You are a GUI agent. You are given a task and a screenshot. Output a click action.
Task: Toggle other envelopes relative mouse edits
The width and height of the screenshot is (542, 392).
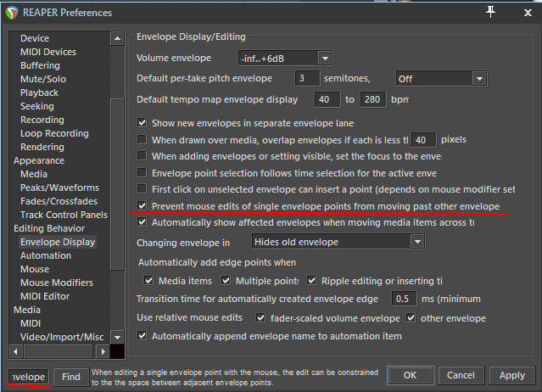click(411, 317)
